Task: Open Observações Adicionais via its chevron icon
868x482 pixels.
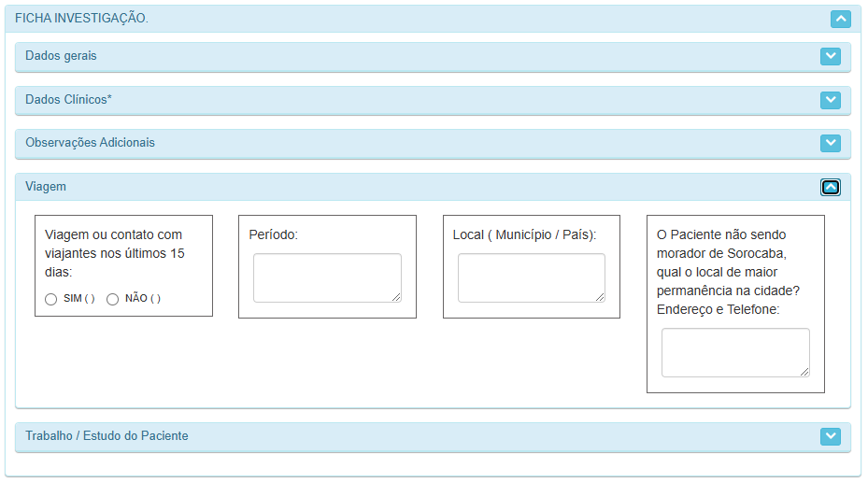Action: [830, 143]
